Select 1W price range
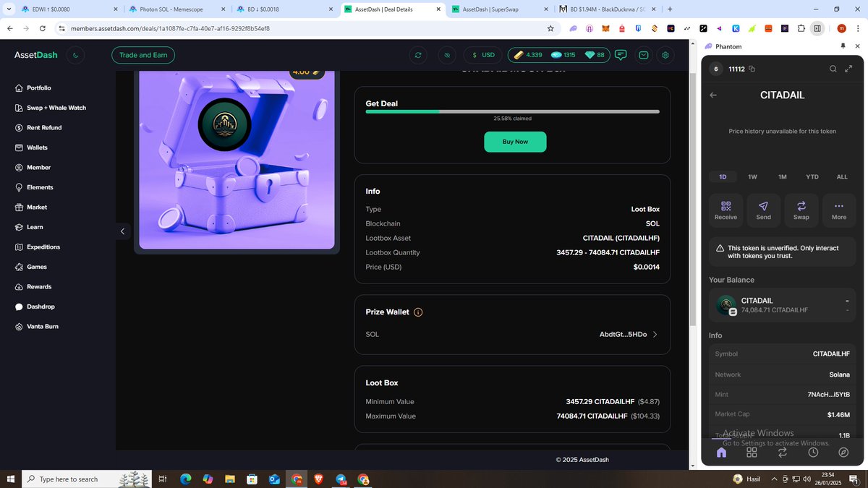The image size is (868, 488). [752, 176]
